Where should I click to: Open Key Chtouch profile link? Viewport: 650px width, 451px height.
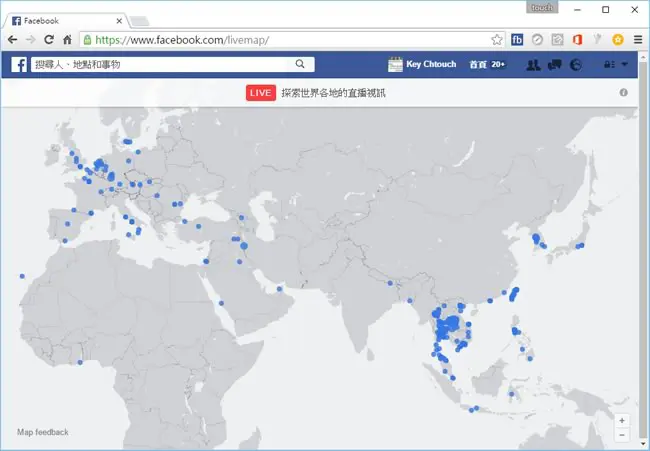[422, 64]
